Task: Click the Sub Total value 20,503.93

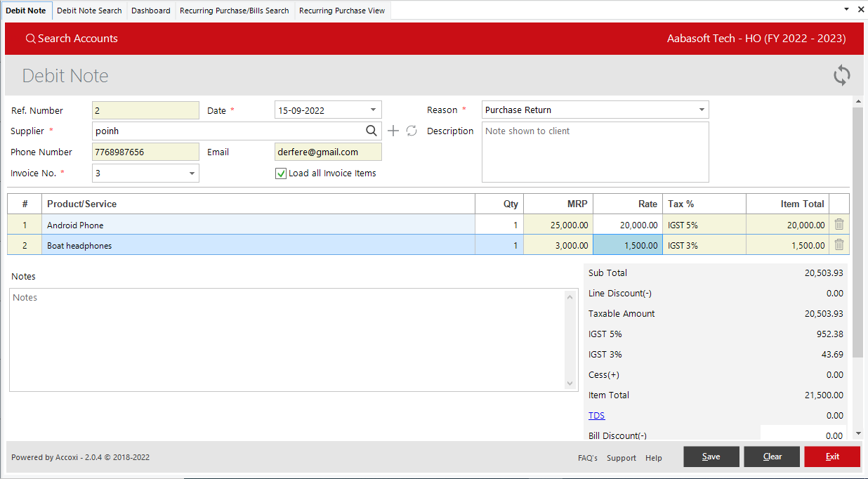Action: pyautogui.click(x=824, y=273)
